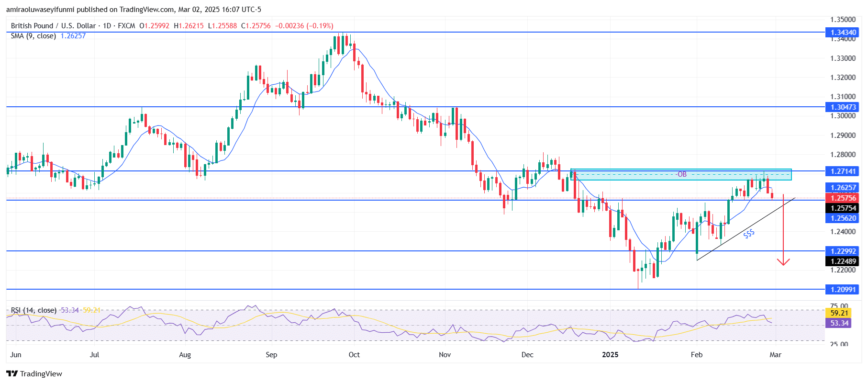868x384 pixels.
Task: Click the 1.28000 price scale value
Action: 843,155
